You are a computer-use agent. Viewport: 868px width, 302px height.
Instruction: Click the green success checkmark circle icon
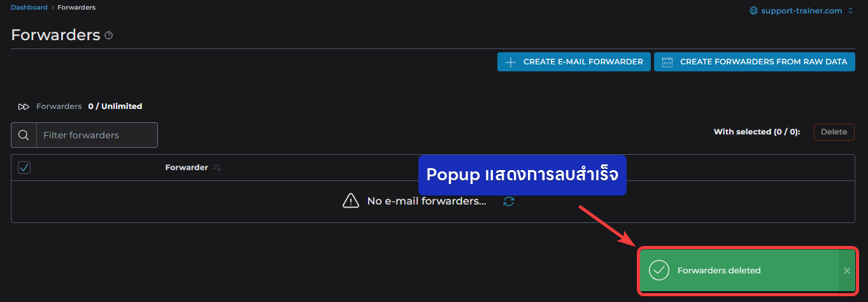(x=659, y=270)
